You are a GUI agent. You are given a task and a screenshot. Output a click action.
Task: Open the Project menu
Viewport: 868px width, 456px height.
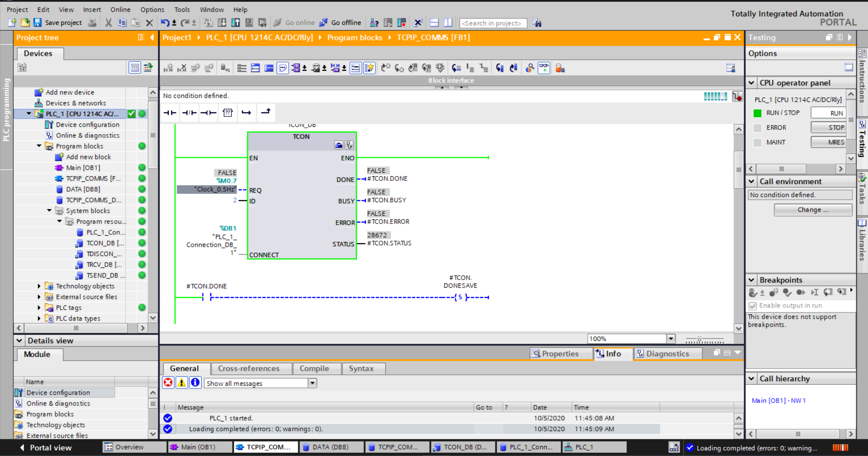17,10
